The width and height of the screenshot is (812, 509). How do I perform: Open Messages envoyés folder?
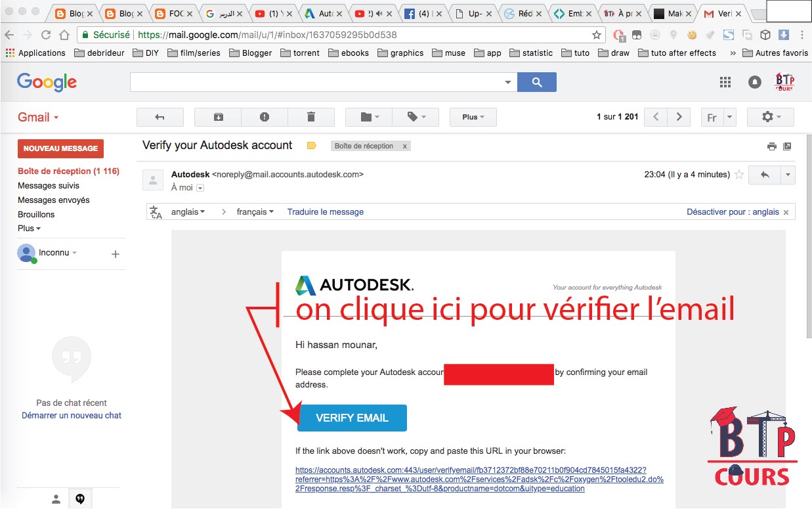point(54,200)
